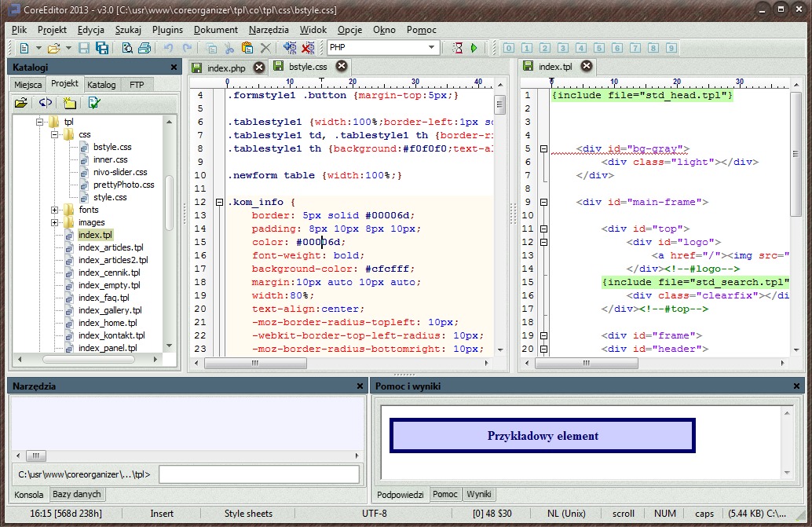Viewport: 812px width, 527px height.
Task: Collapse the css folder node
Action: click(54, 134)
